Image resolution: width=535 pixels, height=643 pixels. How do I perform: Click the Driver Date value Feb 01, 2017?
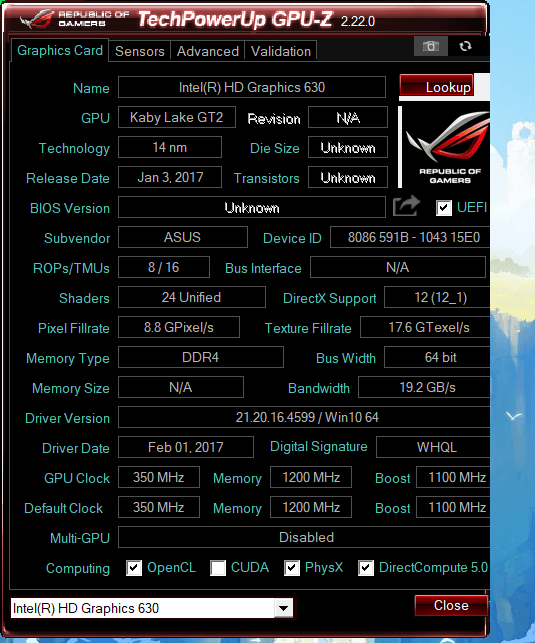[186, 447]
